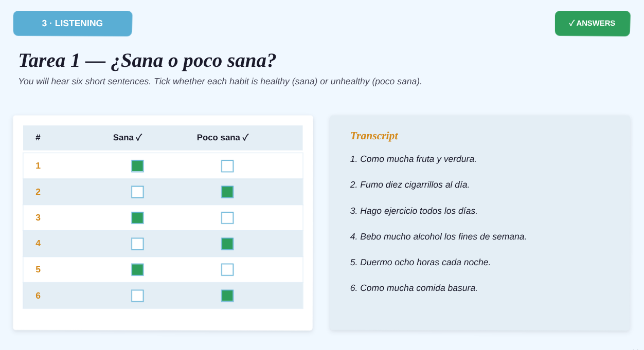This screenshot has height=350, width=644.
Task: Click transcript line 'Fumo diez cigarrillos al día'
Action: [410, 185]
